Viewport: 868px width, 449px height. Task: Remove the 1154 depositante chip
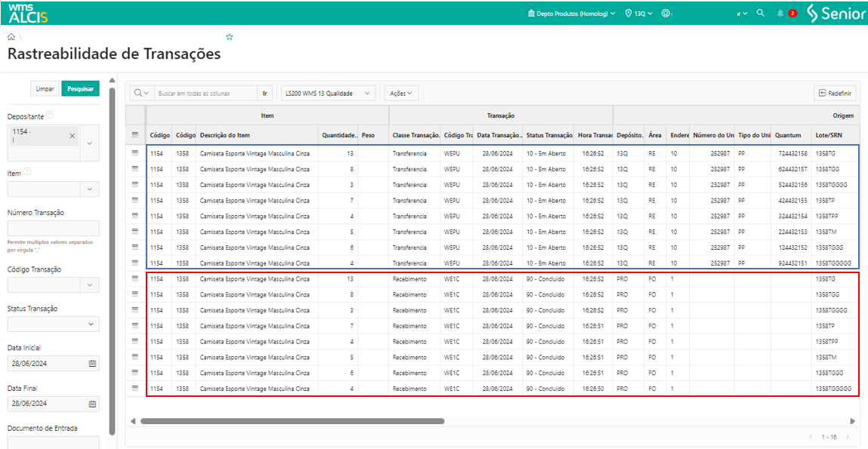73,136
